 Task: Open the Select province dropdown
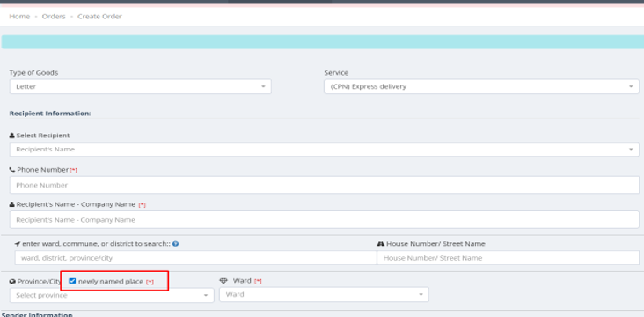(x=112, y=295)
